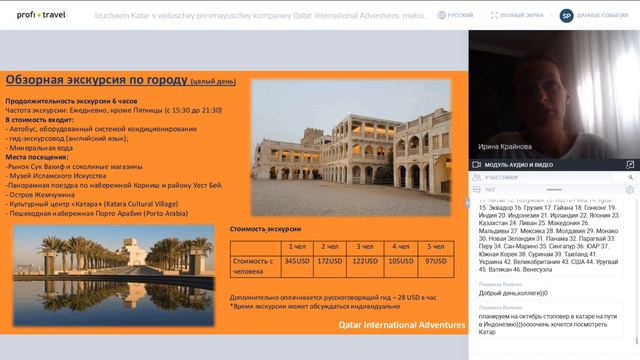The height and width of the screenshot is (360, 640).
Task: Click the participants people icon
Action: point(476,177)
